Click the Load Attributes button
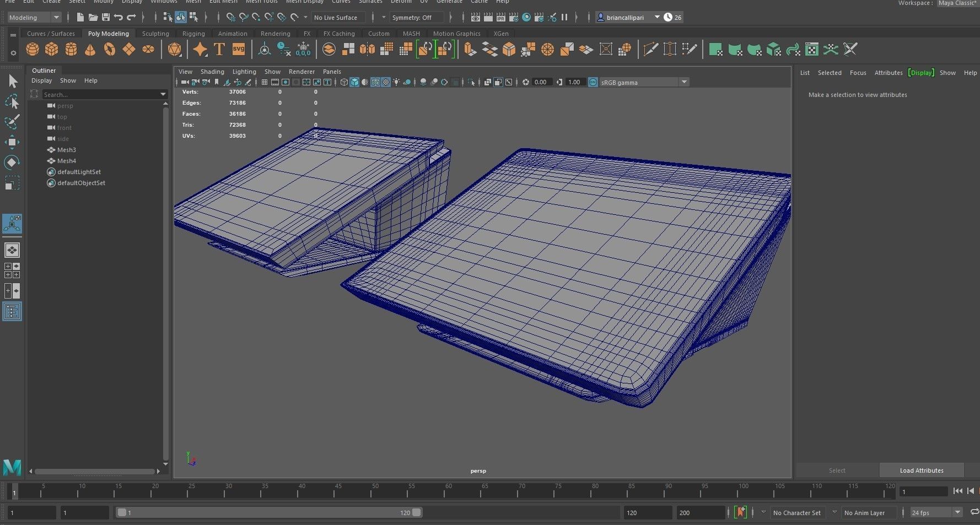 point(922,470)
